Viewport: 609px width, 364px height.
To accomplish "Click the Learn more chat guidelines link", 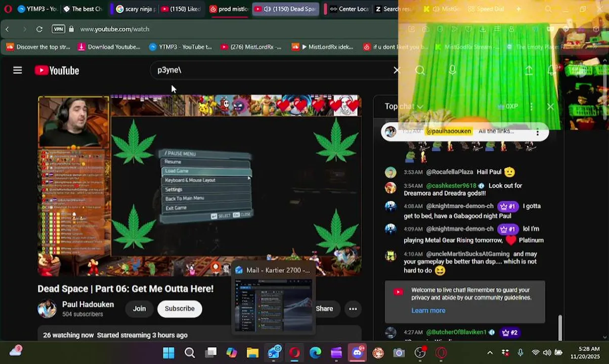I will coord(428,310).
